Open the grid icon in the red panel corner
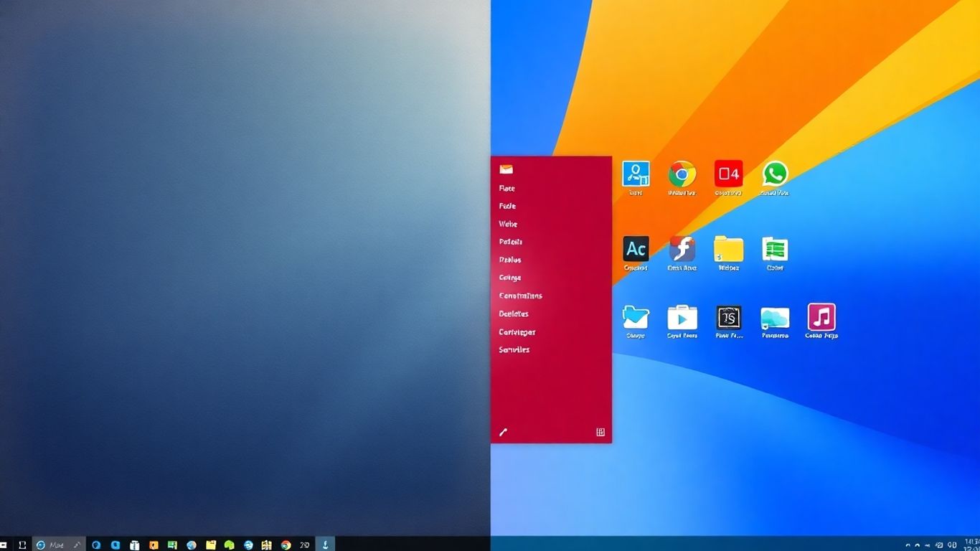The width and height of the screenshot is (980, 551). pos(600,432)
